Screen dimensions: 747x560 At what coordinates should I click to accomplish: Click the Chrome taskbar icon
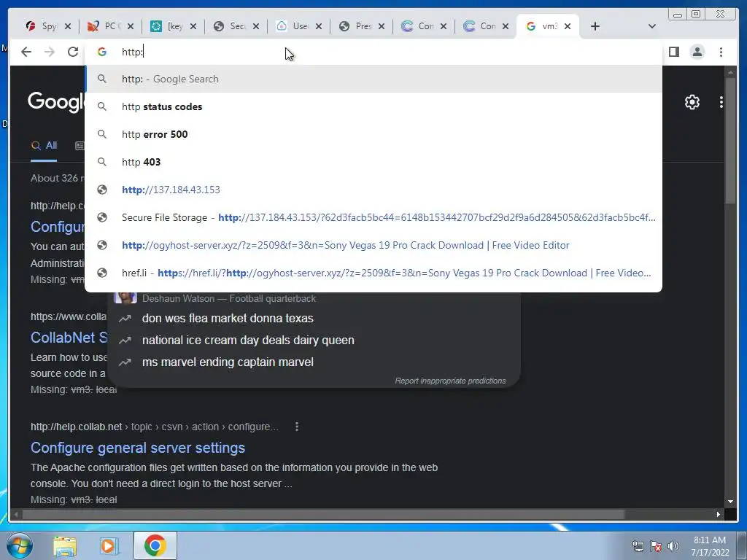point(155,545)
